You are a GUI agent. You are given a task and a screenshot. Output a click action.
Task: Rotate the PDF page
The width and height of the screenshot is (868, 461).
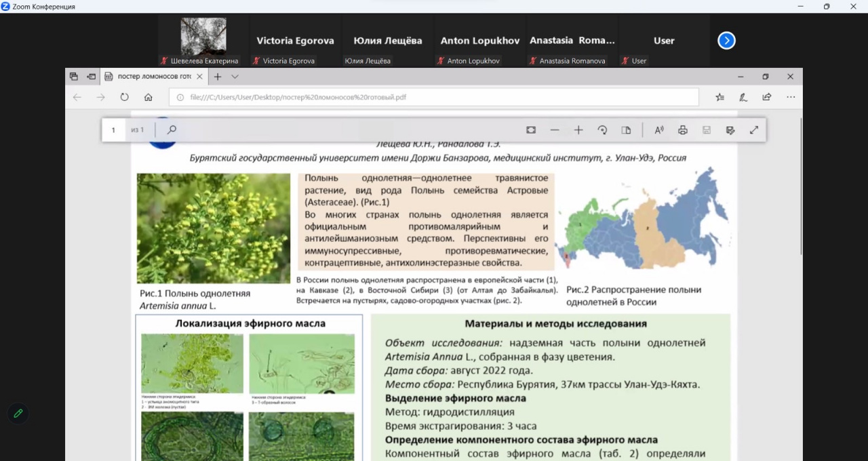tap(602, 130)
